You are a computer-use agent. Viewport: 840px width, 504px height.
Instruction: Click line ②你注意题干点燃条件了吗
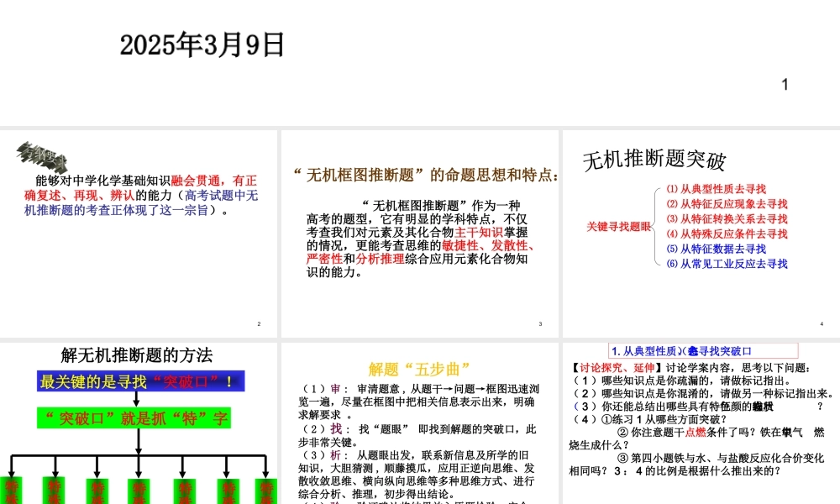(x=721, y=433)
